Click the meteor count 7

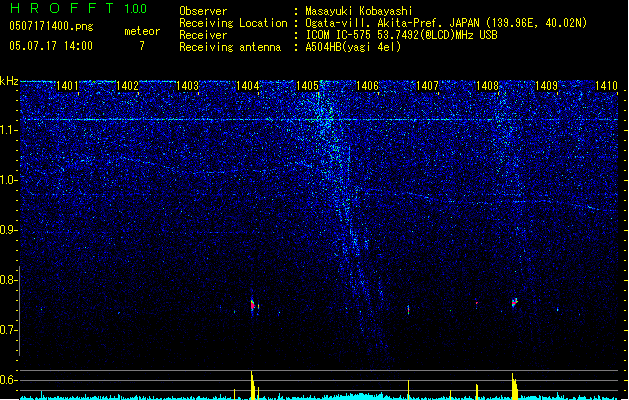[142, 46]
